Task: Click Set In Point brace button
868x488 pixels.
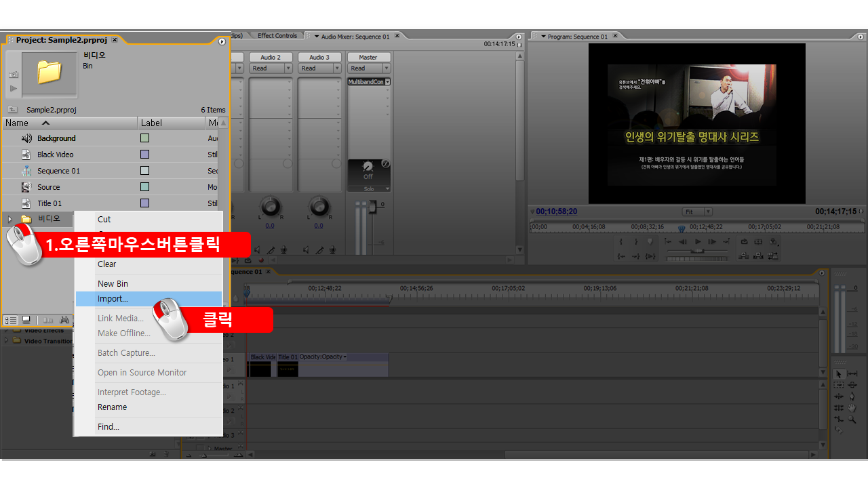Action: coord(621,241)
